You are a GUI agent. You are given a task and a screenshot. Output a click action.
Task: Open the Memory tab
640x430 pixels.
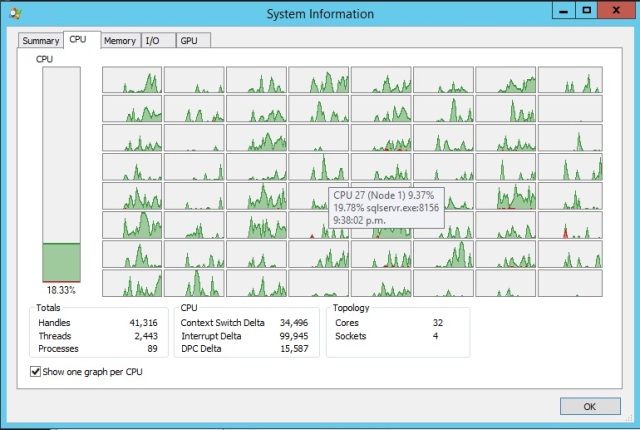click(x=120, y=41)
